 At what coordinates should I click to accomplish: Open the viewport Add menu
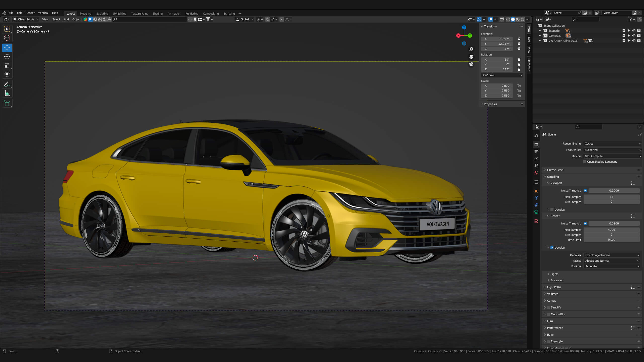tap(66, 19)
